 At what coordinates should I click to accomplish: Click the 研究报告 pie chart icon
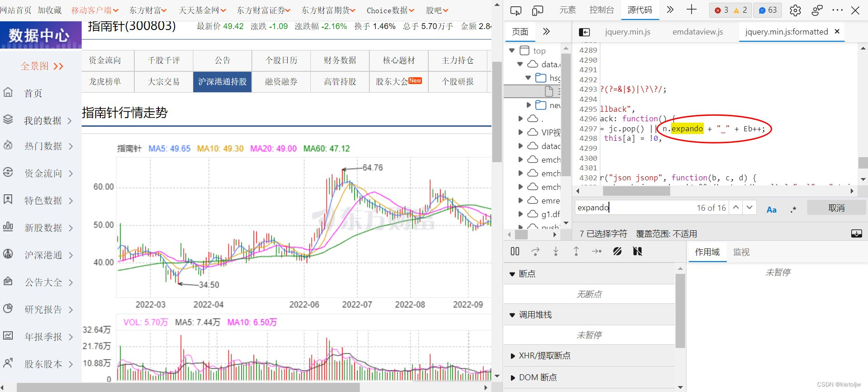click(x=8, y=308)
